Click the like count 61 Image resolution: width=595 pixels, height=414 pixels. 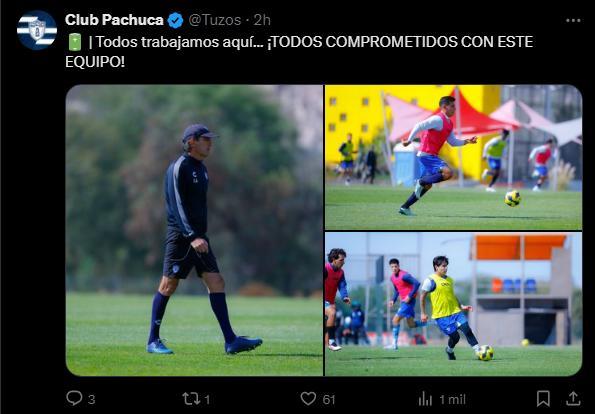[329, 399]
